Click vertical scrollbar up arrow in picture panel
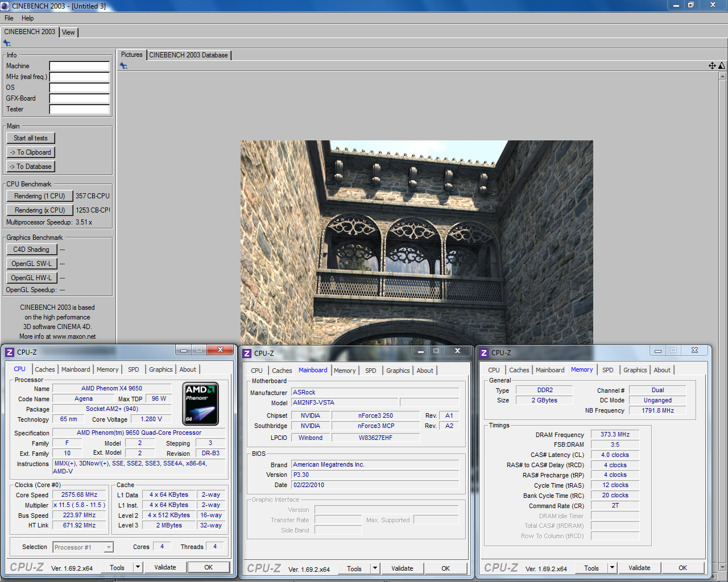The height and width of the screenshot is (582, 728). coord(722,76)
